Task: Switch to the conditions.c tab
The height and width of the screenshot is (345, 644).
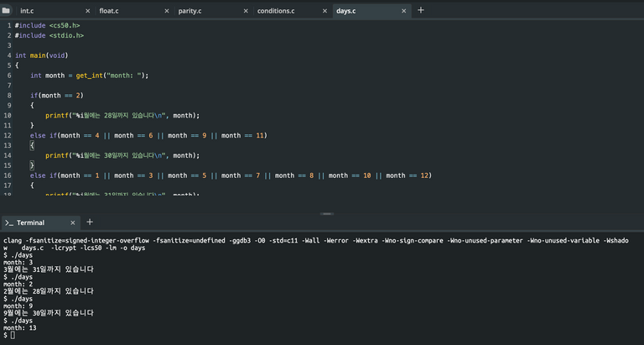Action: click(x=276, y=11)
